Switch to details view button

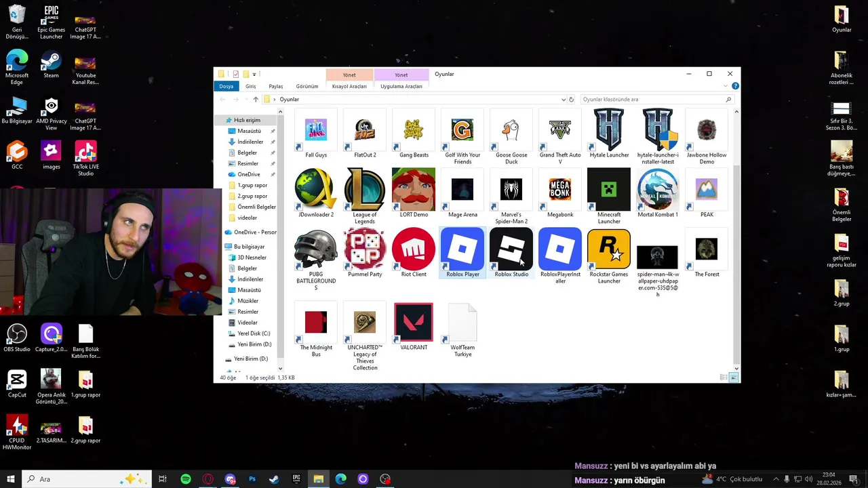(724, 378)
